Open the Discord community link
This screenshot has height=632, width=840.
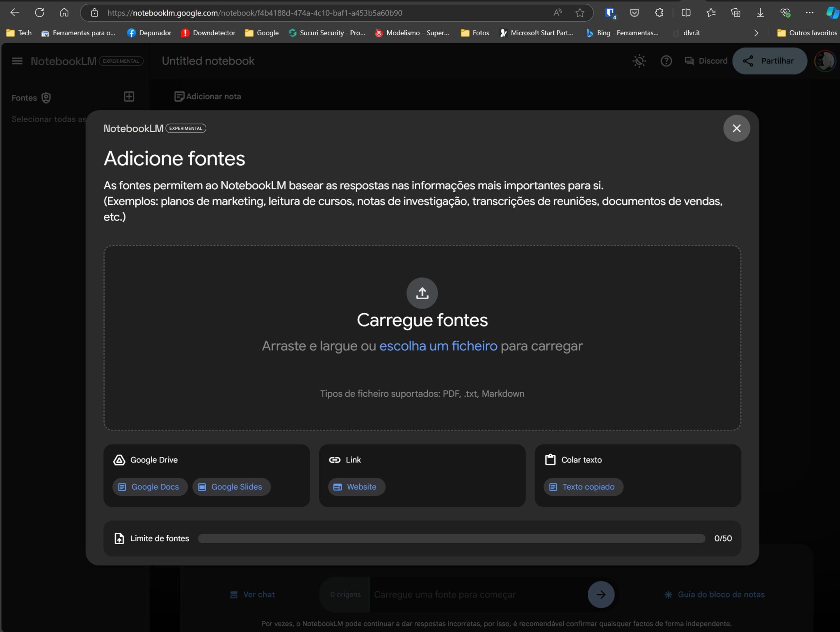(706, 61)
